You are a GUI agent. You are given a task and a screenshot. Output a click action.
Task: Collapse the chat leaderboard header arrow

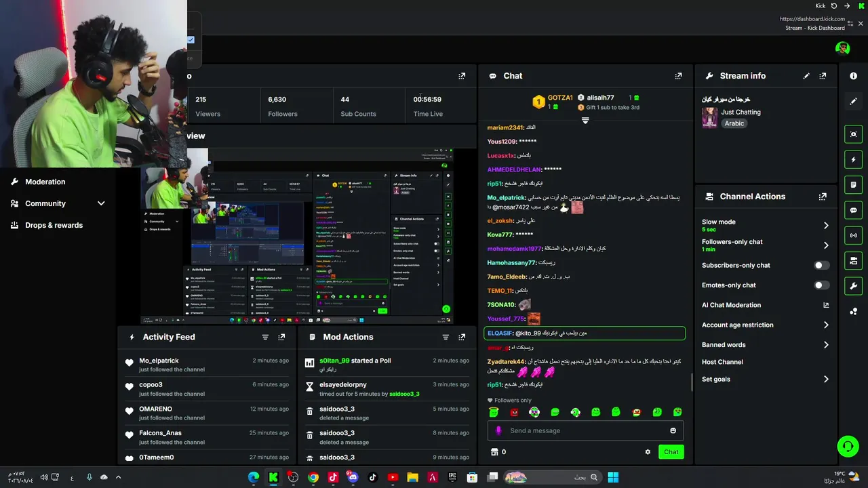tap(585, 121)
